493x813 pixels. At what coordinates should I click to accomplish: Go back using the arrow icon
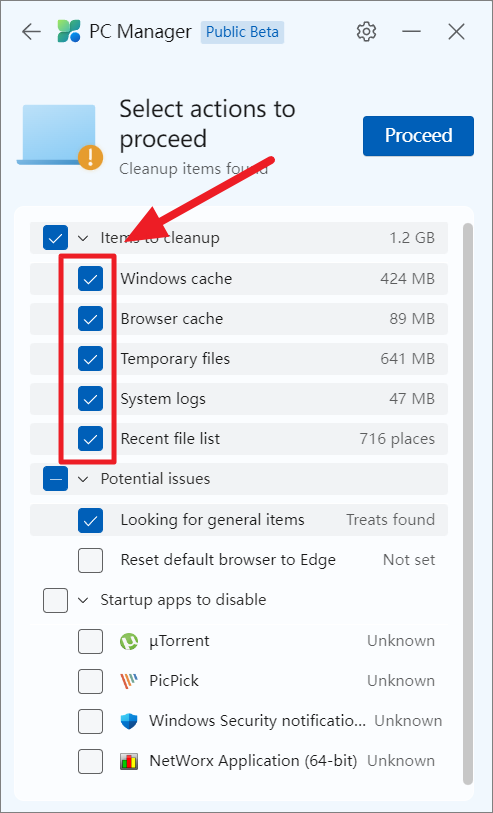(31, 32)
